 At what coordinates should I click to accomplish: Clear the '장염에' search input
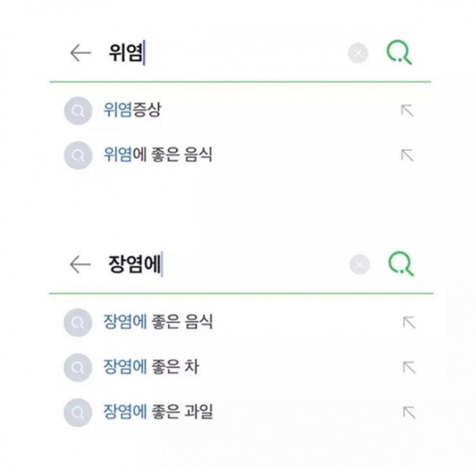pos(359,264)
